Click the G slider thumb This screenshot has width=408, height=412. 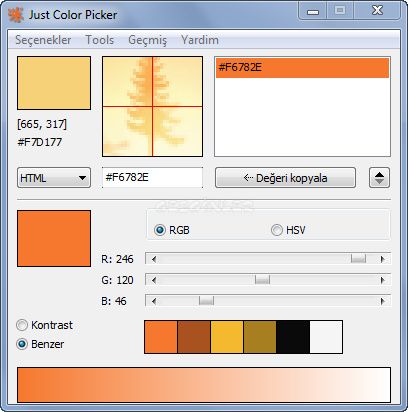(262, 280)
